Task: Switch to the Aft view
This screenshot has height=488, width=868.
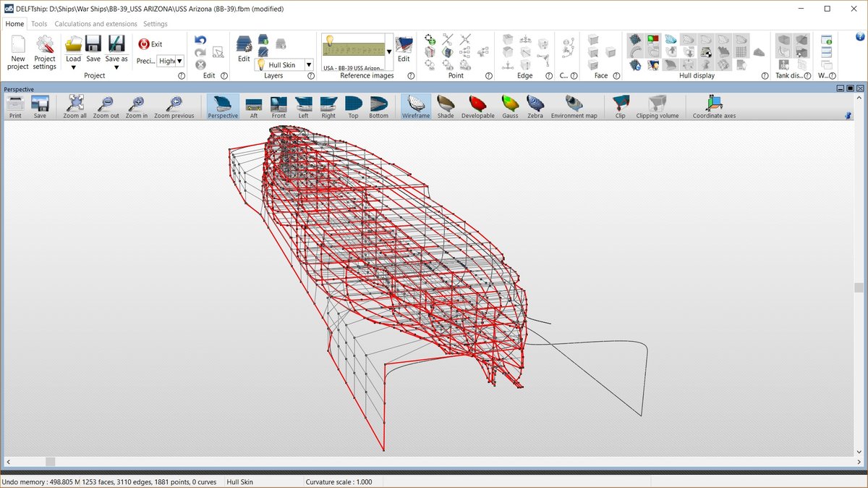Action: pyautogui.click(x=253, y=106)
